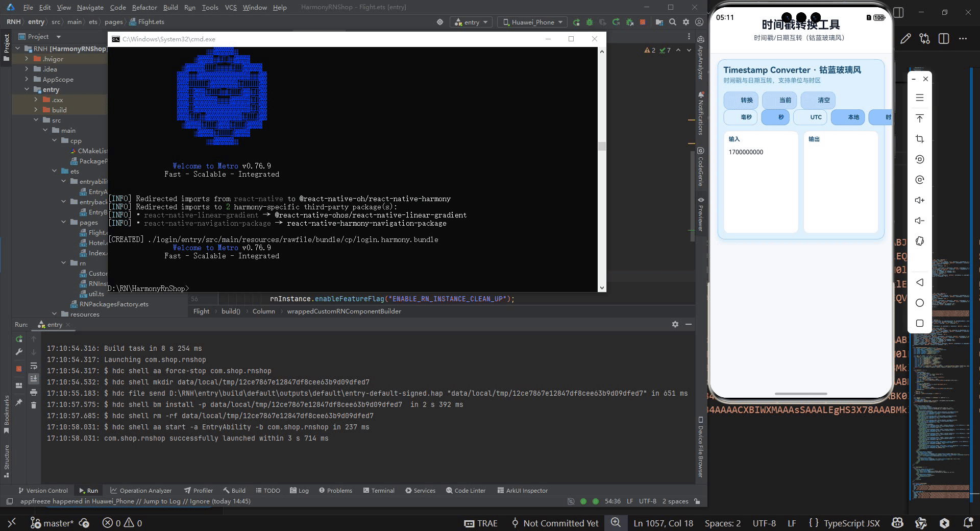Open the entry run configuration dropdown

click(471, 22)
